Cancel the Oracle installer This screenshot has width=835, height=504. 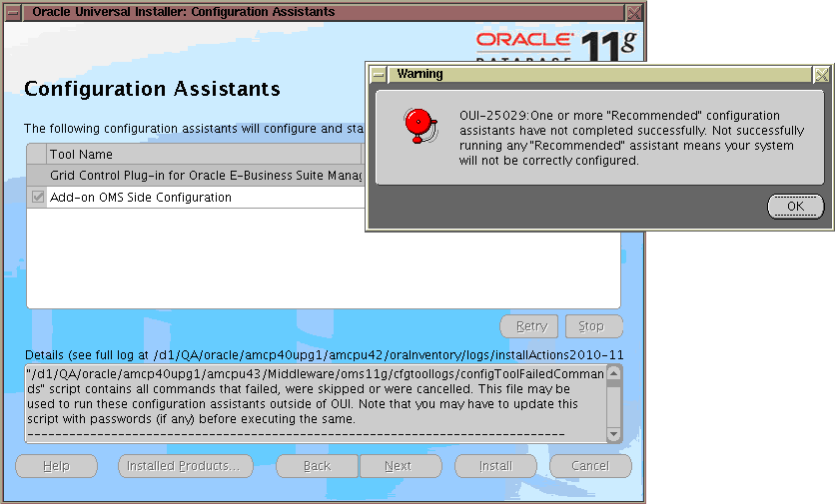[590, 466]
